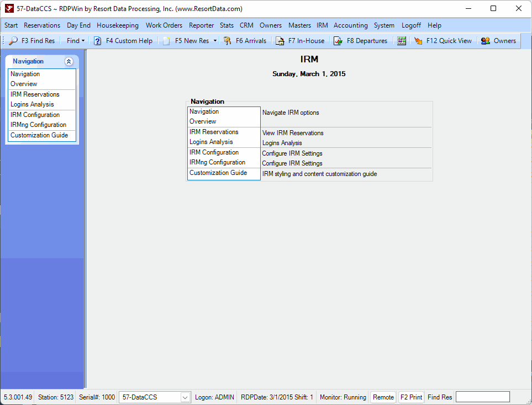Click F6 Arrivals toolbar label
The width and height of the screenshot is (532, 405).
click(251, 41)
